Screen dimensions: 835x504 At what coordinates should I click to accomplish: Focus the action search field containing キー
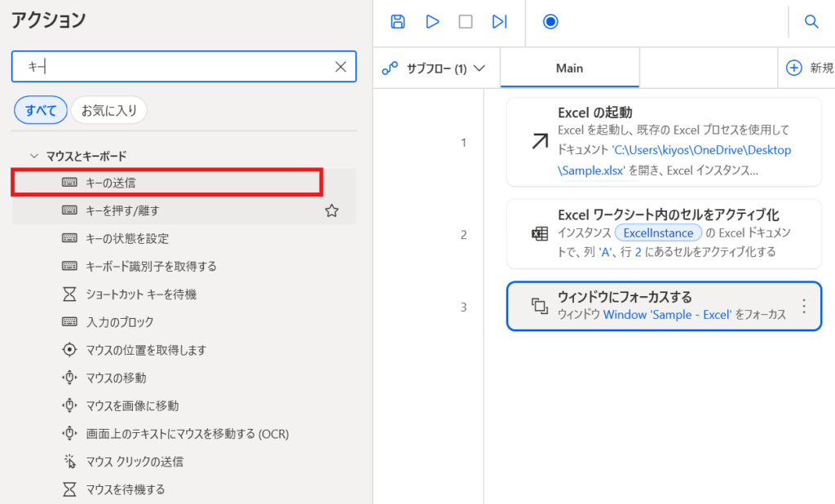coord(183,67)
